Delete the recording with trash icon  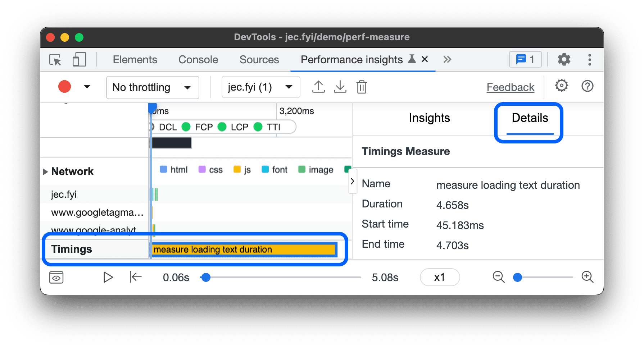pos(362,87)
